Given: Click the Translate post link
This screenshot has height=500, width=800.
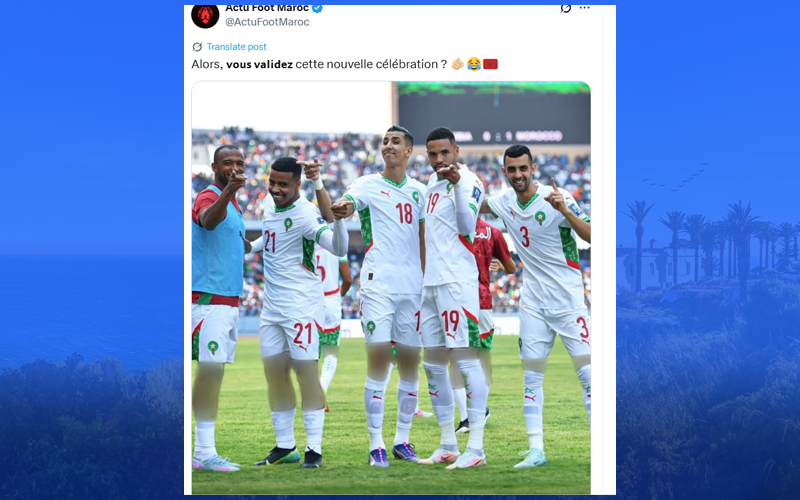Looking at the screenshot, I should (x=236, y=47).
